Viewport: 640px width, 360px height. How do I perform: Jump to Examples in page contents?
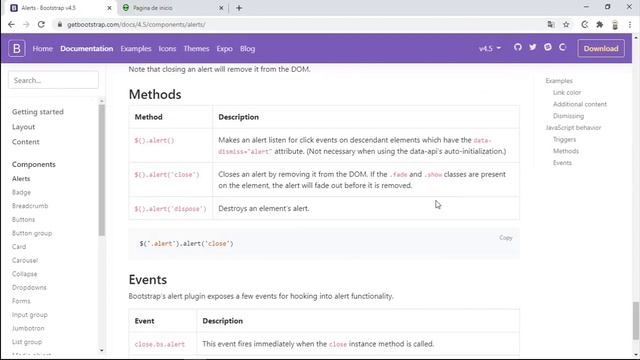(x=559, y=81)
